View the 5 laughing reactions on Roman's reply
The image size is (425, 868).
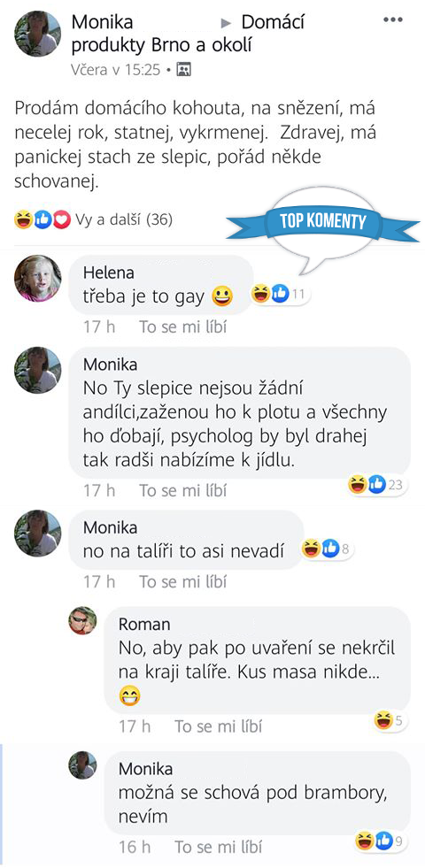390,720
